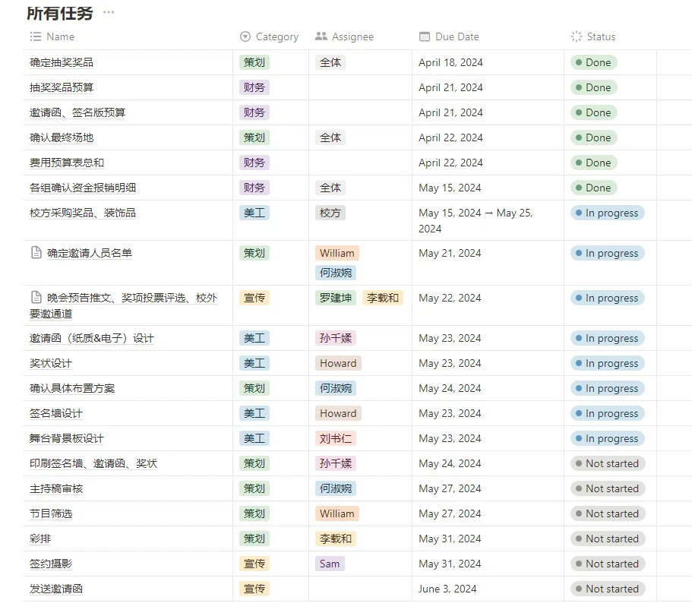Select the 罗建坤 assignee tag

(336, 298)
